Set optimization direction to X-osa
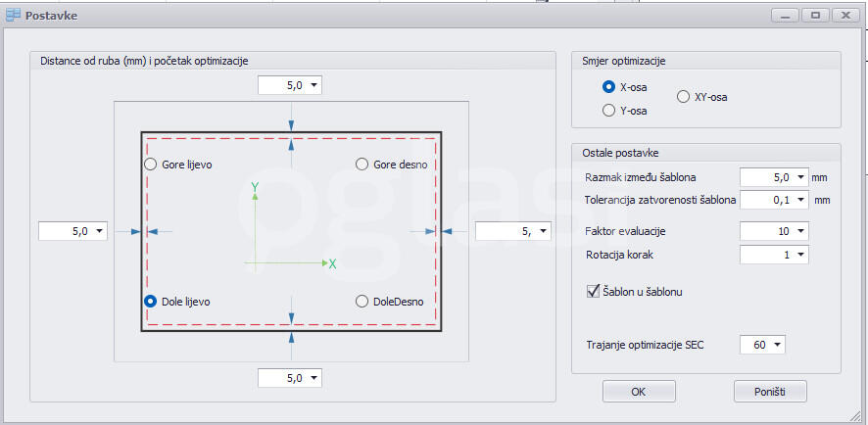868x425 pixels. tap(609, 87)
